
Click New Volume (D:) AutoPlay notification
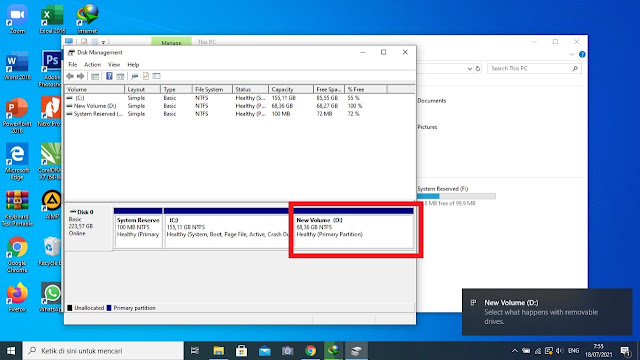click(x=547, y=312)
